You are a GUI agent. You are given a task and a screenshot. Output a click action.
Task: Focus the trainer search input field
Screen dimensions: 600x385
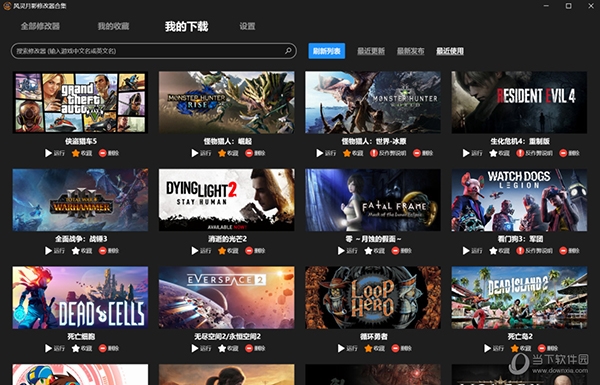point(154,51)
